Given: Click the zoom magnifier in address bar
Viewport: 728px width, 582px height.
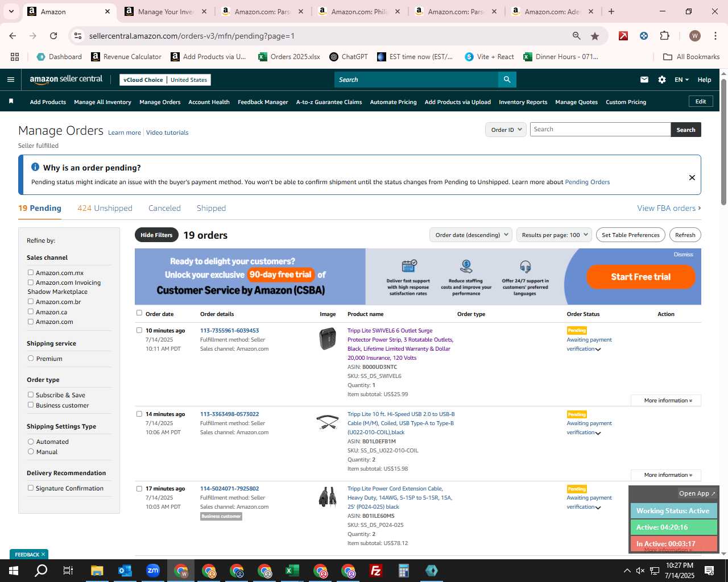Looking at the screenshot, I should click(577, 36).
